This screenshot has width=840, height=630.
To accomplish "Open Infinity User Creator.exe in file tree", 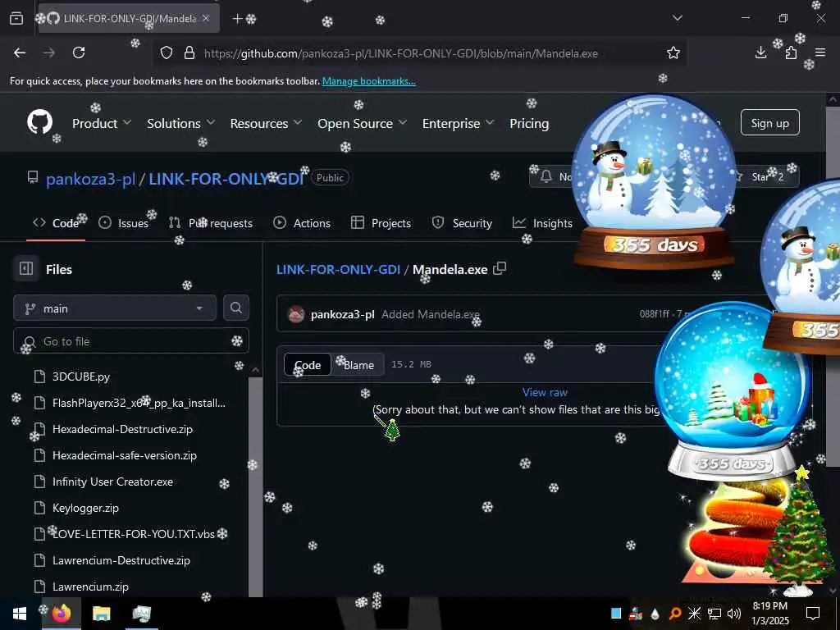I will 112,481.
